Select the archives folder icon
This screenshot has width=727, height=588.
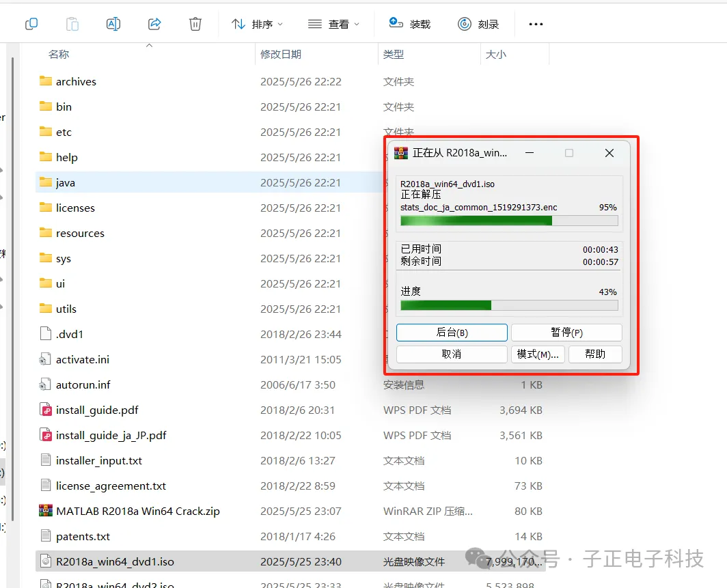click(x=45, y=81)
